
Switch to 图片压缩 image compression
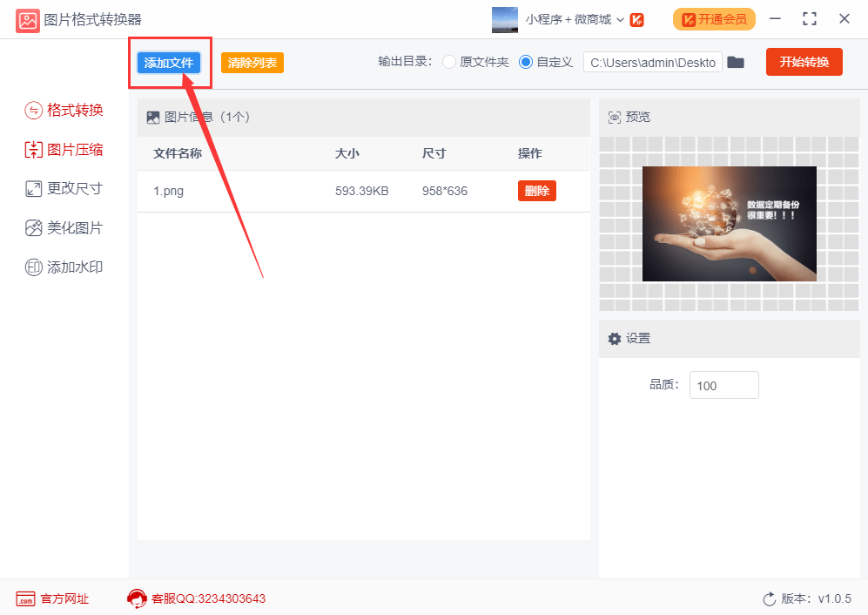tap(64, 150)
